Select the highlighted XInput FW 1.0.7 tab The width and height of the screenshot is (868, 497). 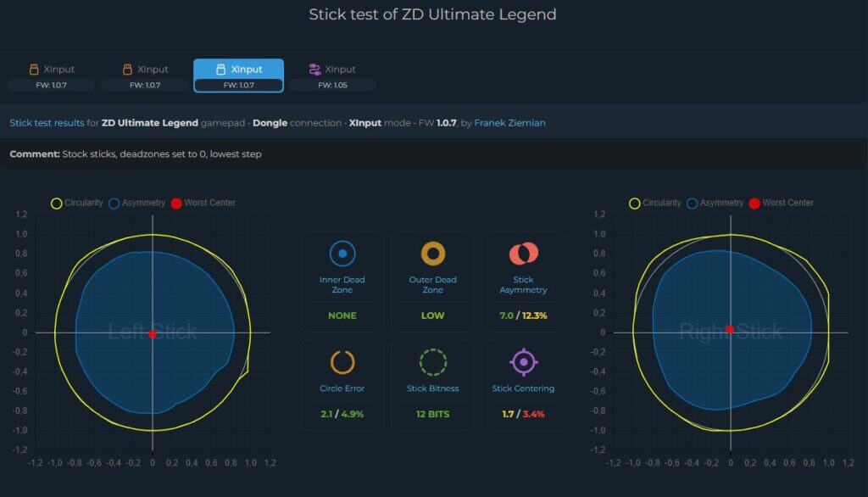pyautogui.click(x=238, y=75)
